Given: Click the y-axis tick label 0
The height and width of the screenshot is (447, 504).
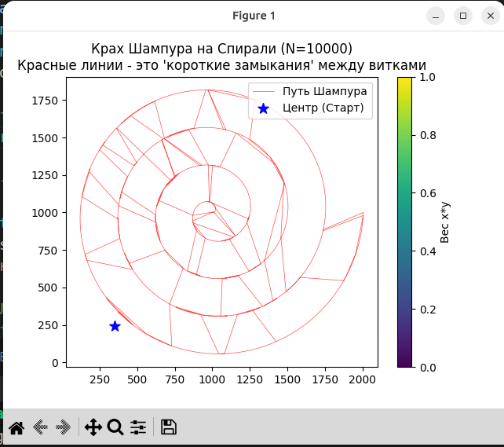Looking at the screenshot, I should pyautogui.click(x=55, y=363).
